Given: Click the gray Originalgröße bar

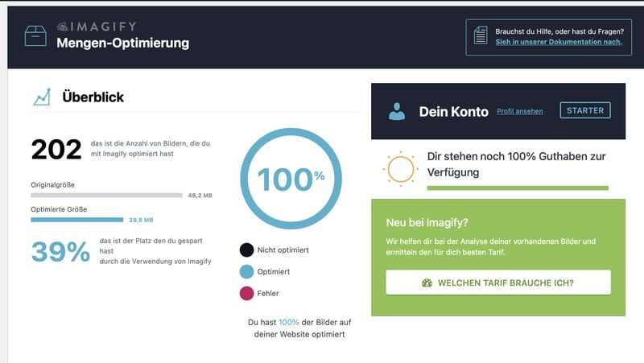Looking at the screenshot, I should point(106,196).
